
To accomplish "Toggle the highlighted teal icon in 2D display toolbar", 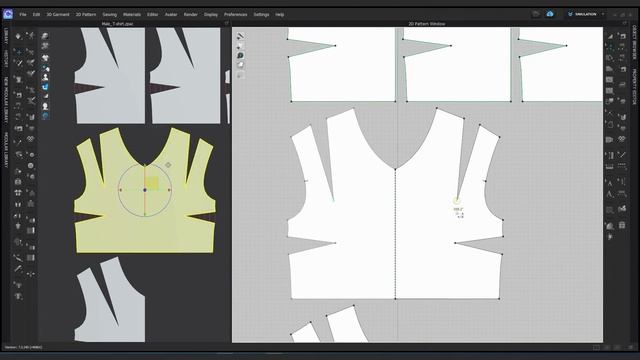I will [240, 56].
